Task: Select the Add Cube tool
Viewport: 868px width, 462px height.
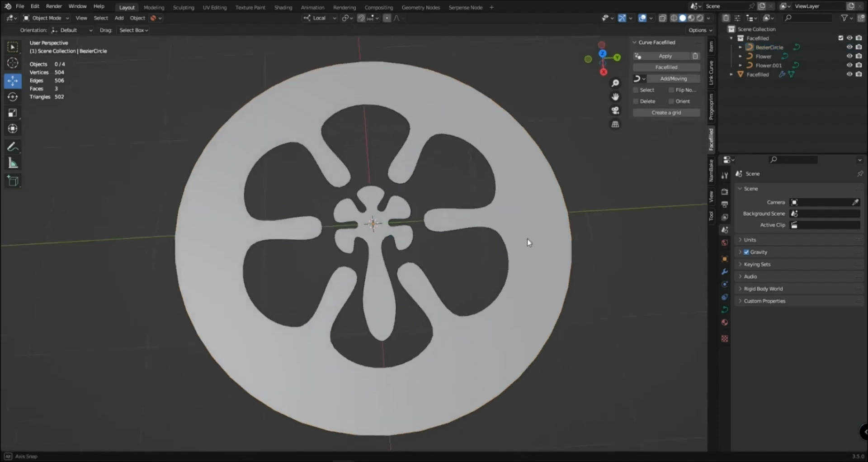Action: coord(13,181)
